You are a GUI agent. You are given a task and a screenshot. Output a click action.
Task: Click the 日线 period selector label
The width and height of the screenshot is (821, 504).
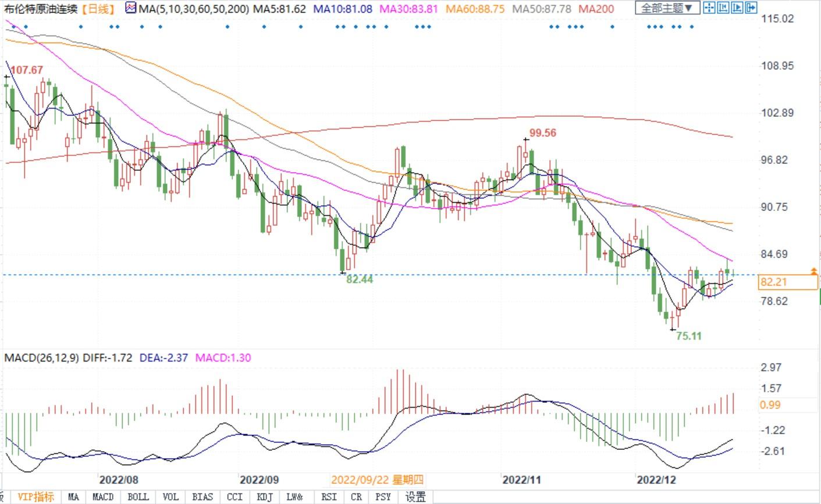coord(98,9)
